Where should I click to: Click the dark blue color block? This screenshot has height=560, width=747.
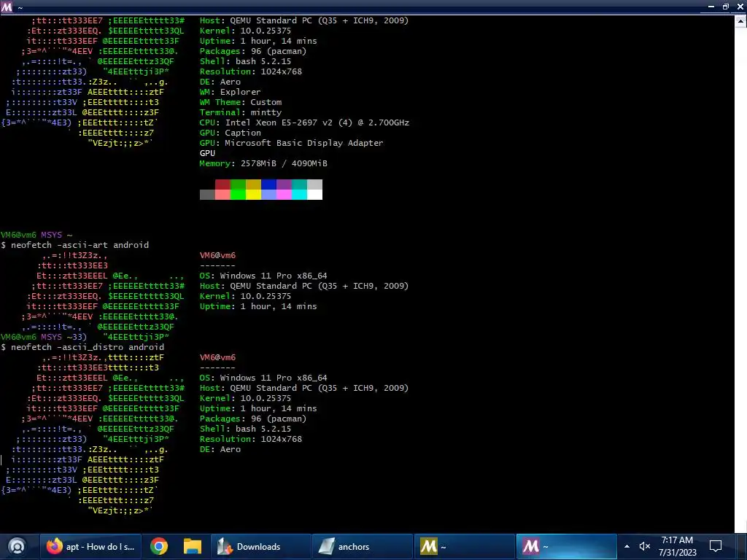pyautogui.click(x=268, y=184)
